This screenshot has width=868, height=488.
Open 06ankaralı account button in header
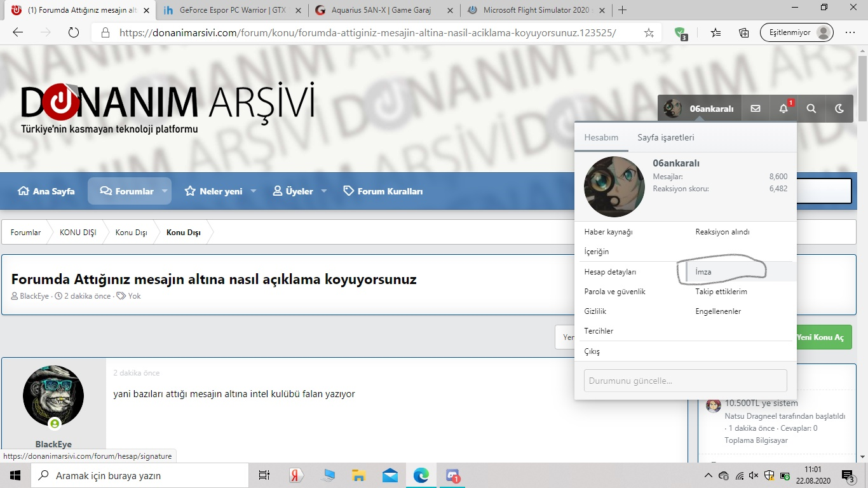[x=700, y=109]
